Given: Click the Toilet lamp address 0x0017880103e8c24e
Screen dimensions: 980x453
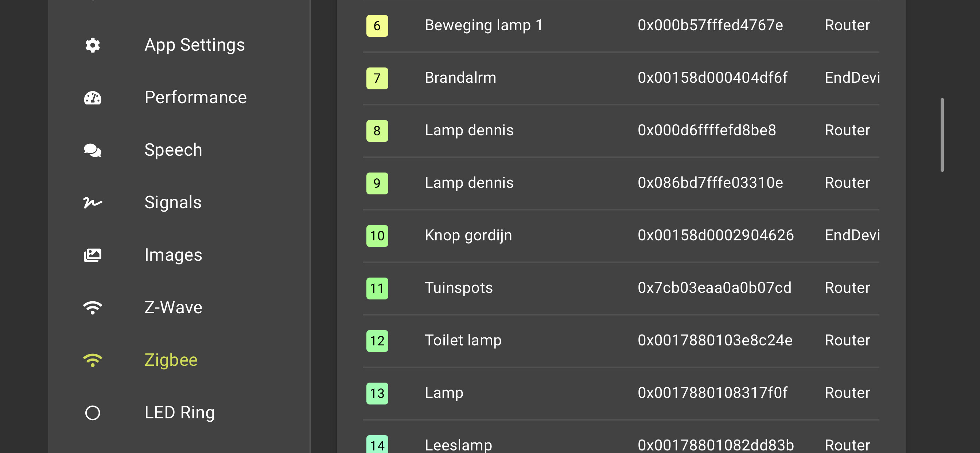Looking at the screenshot, I should (x=715, y=340).
